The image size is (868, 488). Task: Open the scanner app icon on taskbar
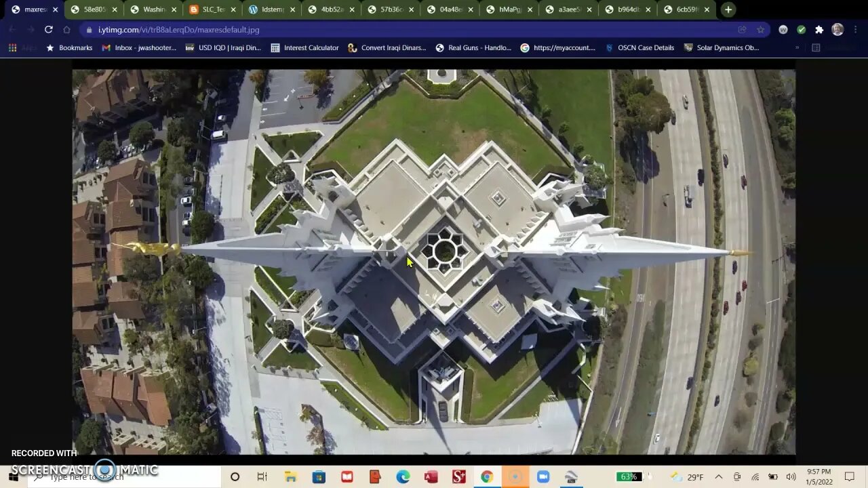[x=571, y=477]
